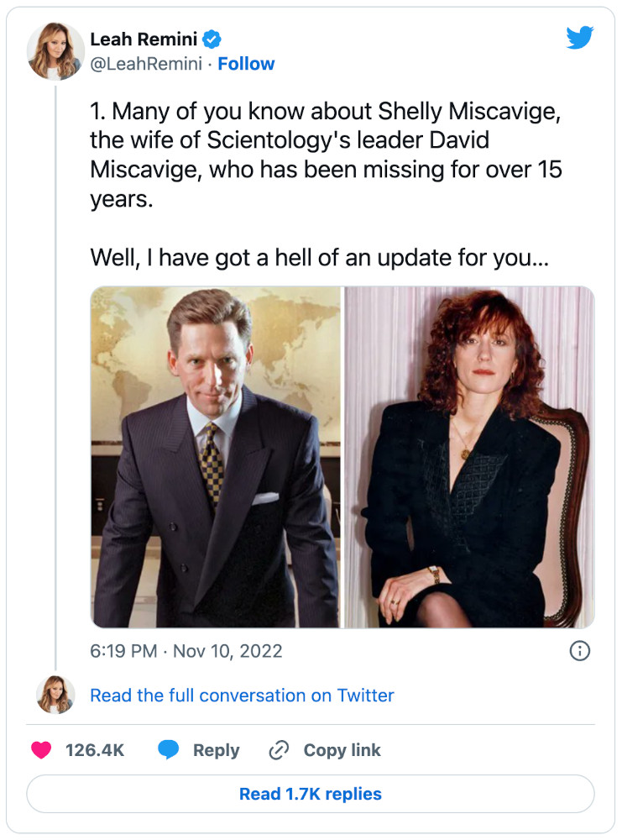
Task: Open the Leah Remini display name
Action: pos(144,39)
